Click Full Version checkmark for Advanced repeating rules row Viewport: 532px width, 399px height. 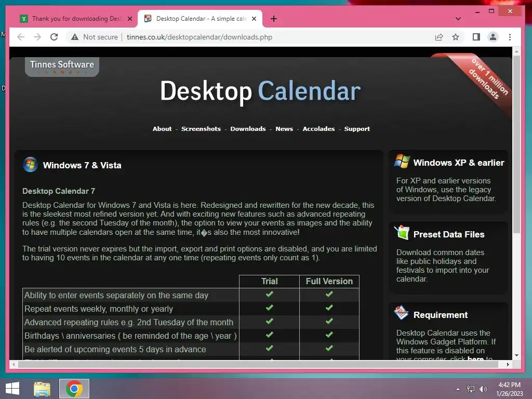(329, 321)
